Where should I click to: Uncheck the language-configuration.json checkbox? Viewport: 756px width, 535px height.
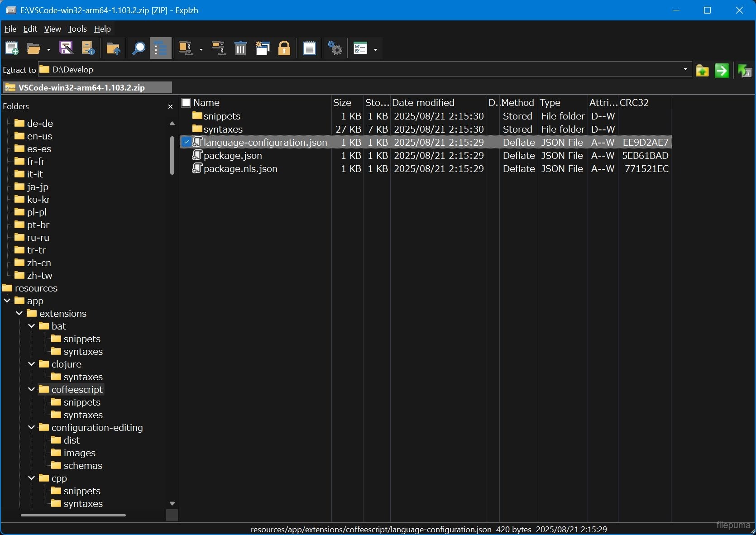(x=186, y=142)
